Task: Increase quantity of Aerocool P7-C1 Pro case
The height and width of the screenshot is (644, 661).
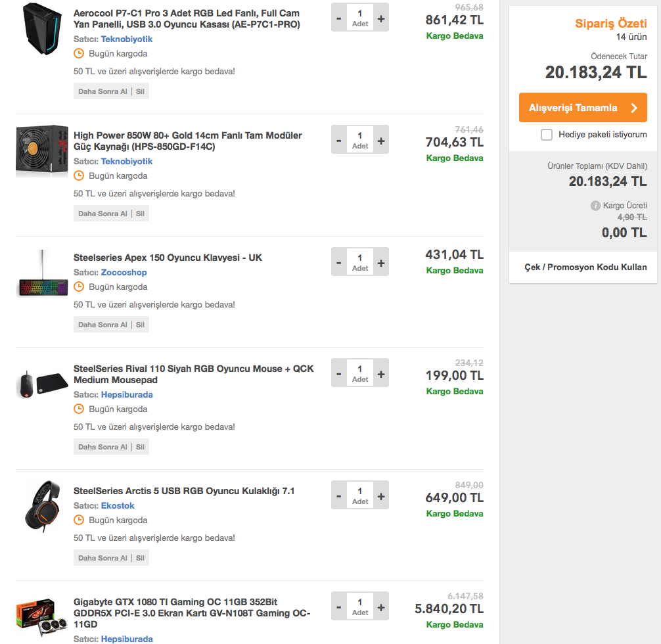Action: pos(381,18)
